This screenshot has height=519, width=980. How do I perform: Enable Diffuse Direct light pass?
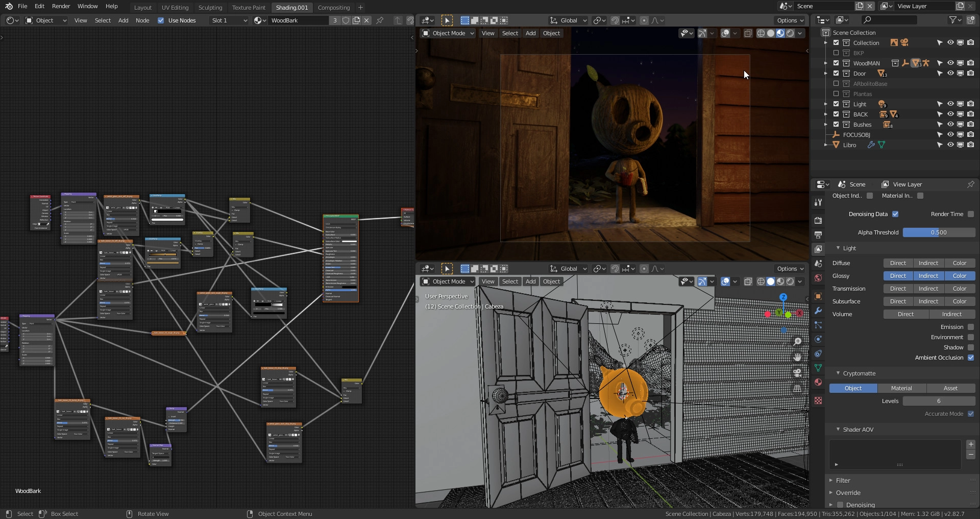898,263
